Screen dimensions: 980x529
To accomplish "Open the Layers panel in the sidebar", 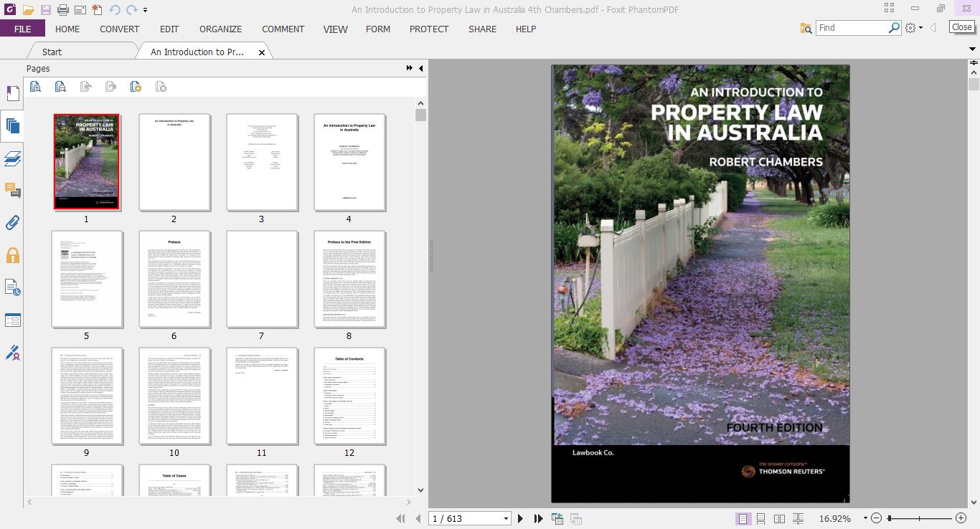I will (12, 158).
